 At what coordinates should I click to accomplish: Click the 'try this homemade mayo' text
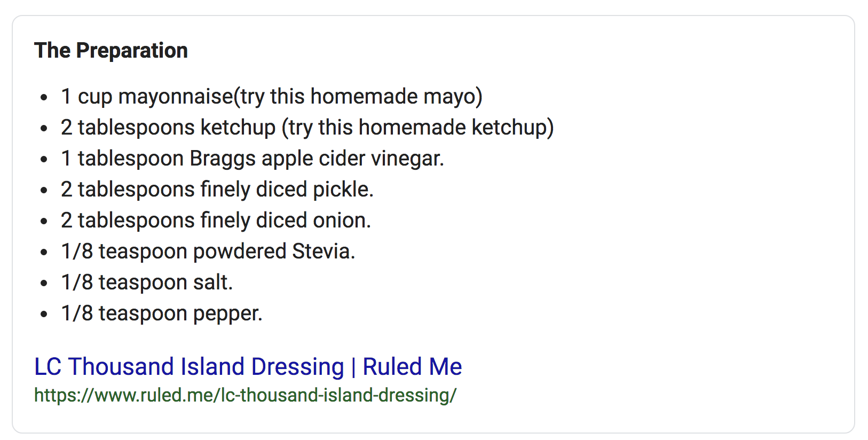[358, 97]
